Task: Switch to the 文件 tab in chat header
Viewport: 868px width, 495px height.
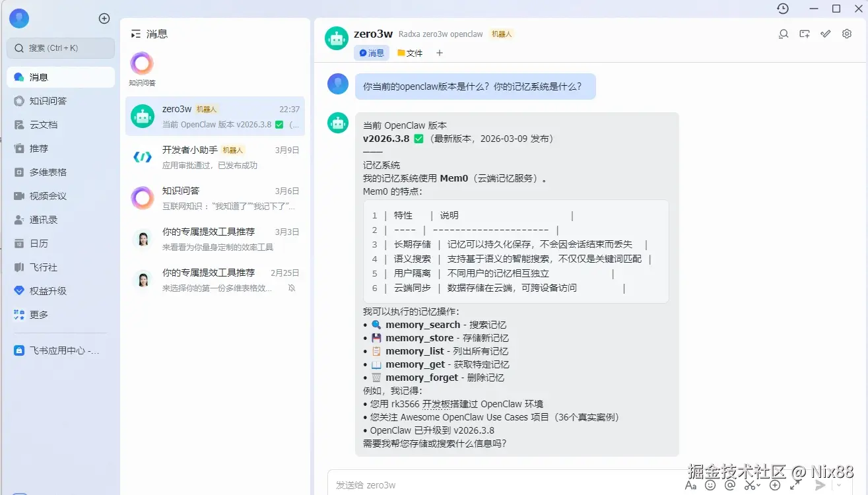Action: (410, 53)
